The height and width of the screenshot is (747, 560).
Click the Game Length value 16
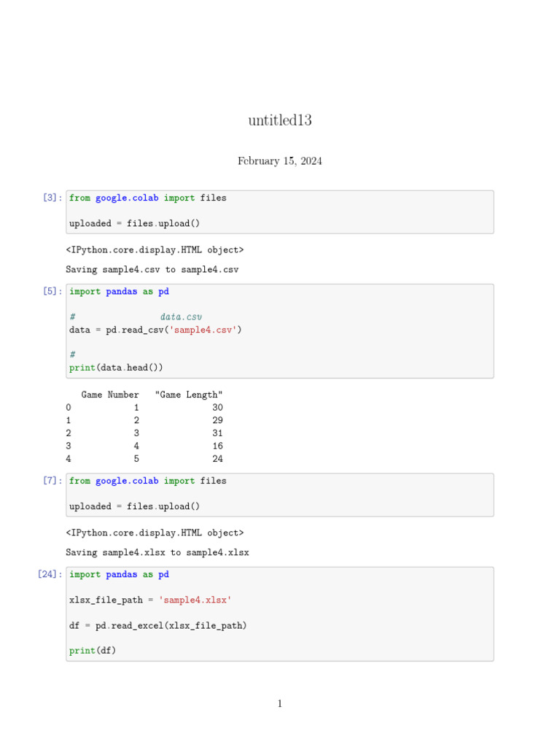217,446
